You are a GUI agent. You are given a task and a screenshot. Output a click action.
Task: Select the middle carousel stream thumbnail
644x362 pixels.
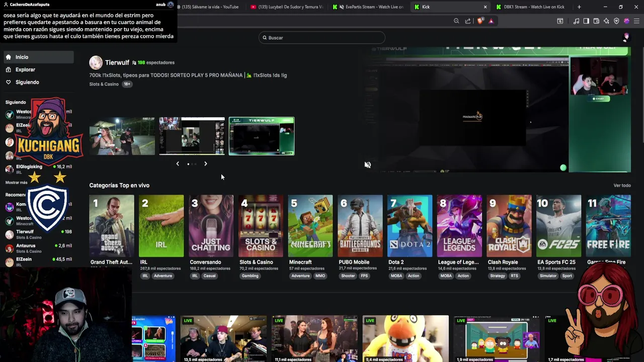pyautogui.click(x=192, y=136)
